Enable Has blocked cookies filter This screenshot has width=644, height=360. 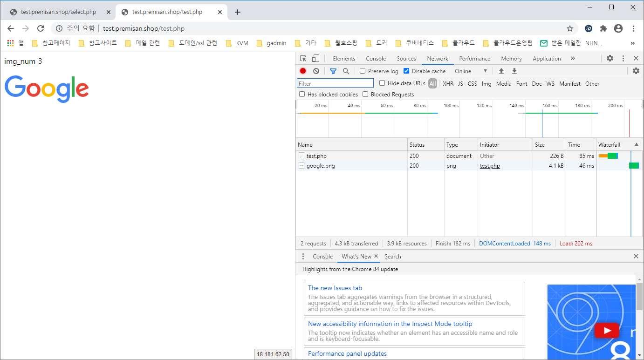click(x=302, y=94)
